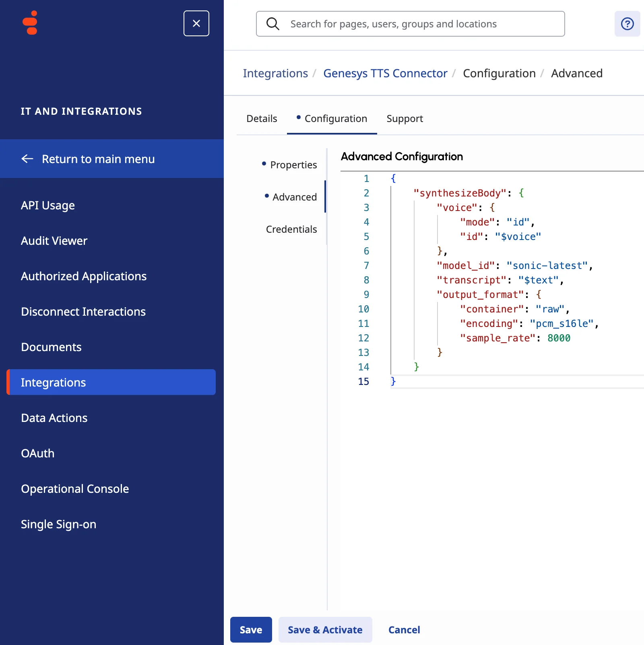This screenshot has height=645, width=644.
Task: Click the "mode" key in editor
Action: (x=477, y=222)
